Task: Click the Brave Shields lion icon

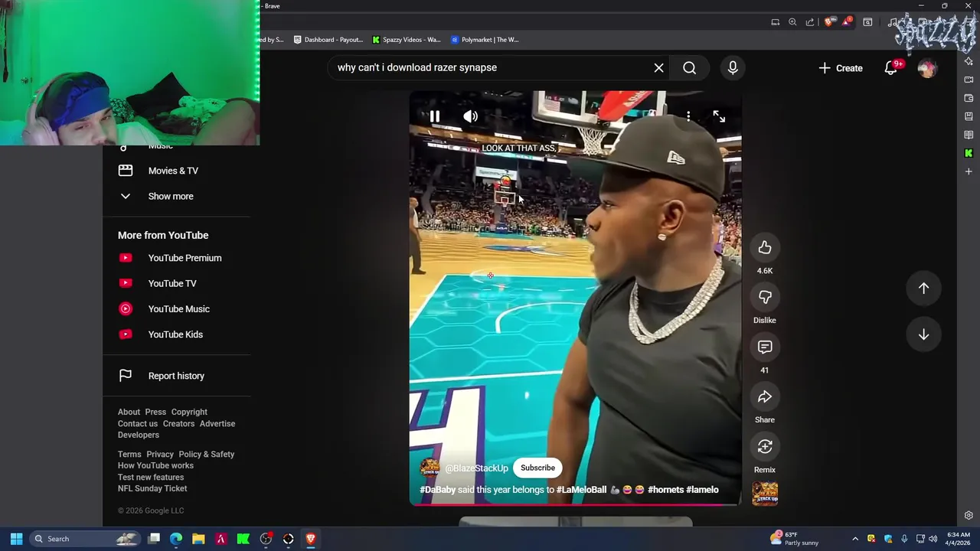Action: tap(829, 22)
